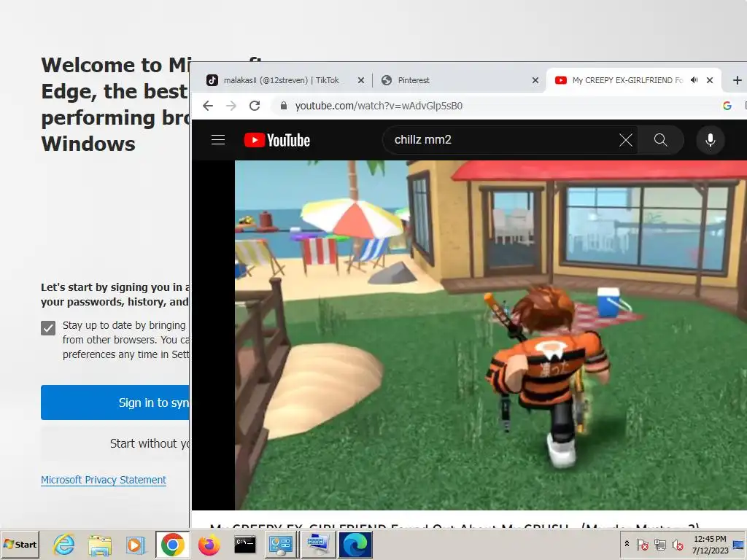Open a new Chrome tab

[737, 80]
